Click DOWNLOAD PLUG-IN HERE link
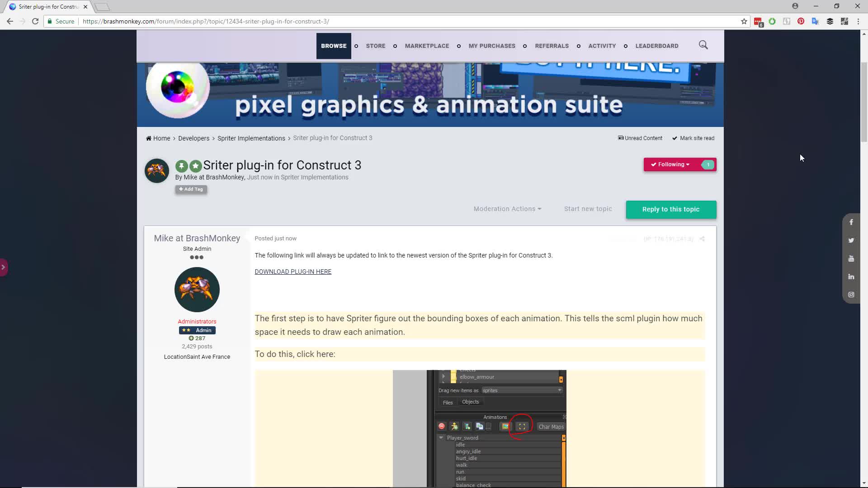This screenshot has height=488, width=868. 293,272
